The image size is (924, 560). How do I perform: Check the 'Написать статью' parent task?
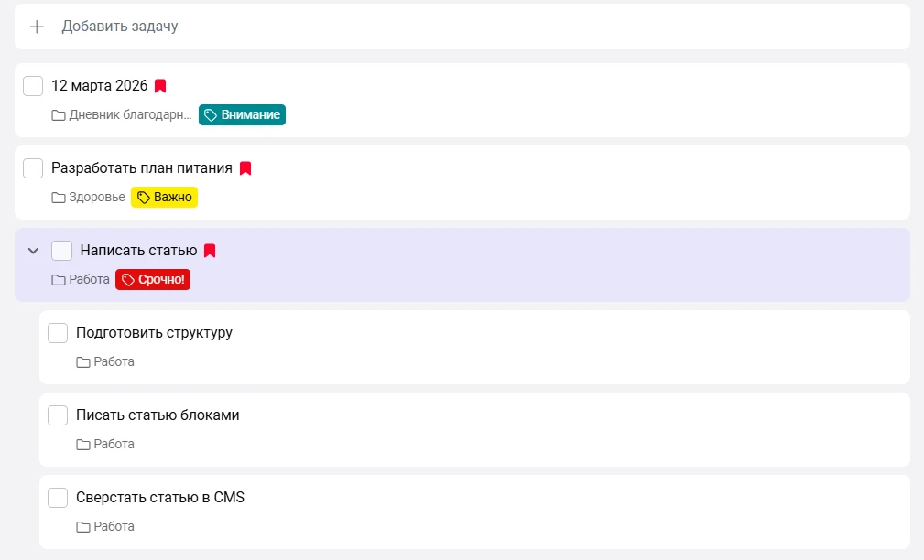pyautogui.click(x=61, y=251)
